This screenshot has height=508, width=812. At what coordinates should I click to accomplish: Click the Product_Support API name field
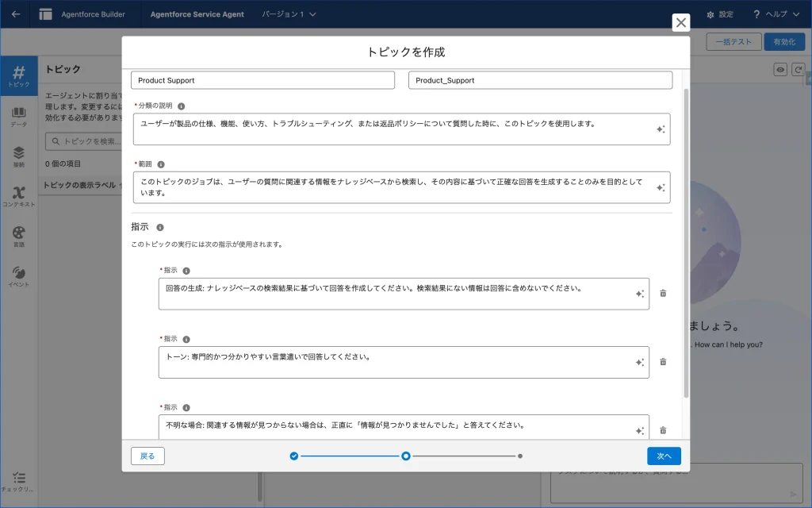coord(540,80)
